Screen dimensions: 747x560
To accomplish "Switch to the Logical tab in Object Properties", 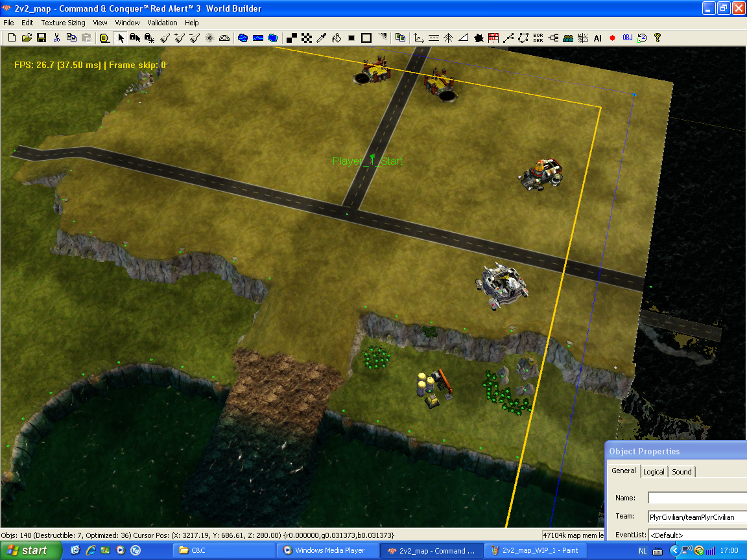I will [654, 471].
